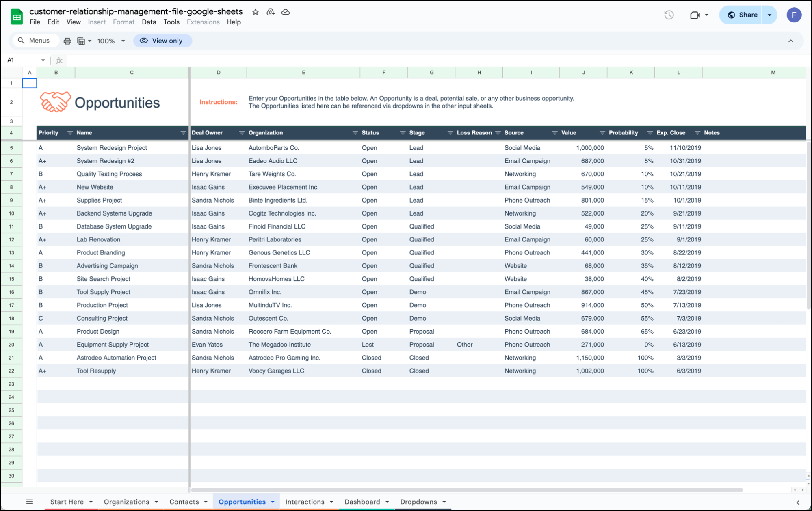Screen dimensions: 812x511
Task: Open the Dashboard tab menu arrow
Action: [387, 502]
